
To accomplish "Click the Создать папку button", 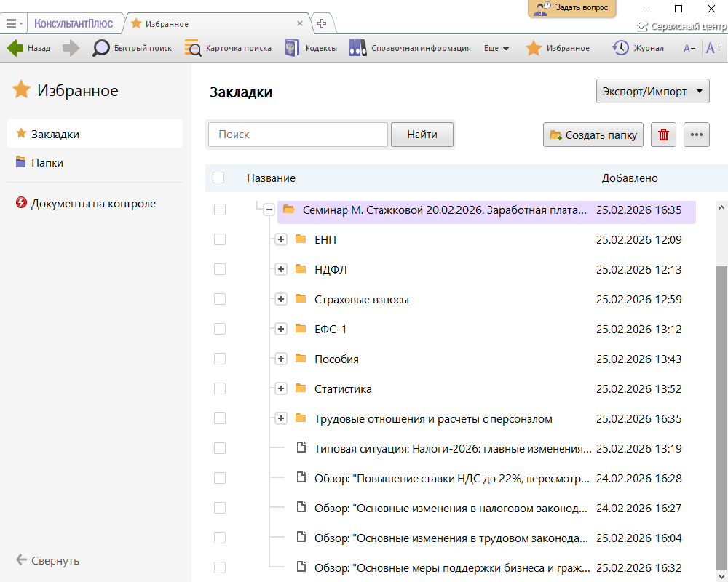I will 593,135.
